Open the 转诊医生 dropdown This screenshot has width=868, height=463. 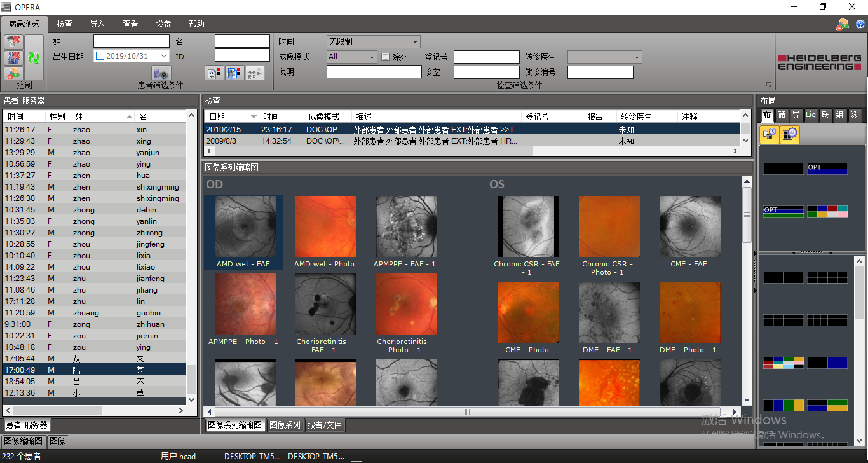[x=604, y=57]
